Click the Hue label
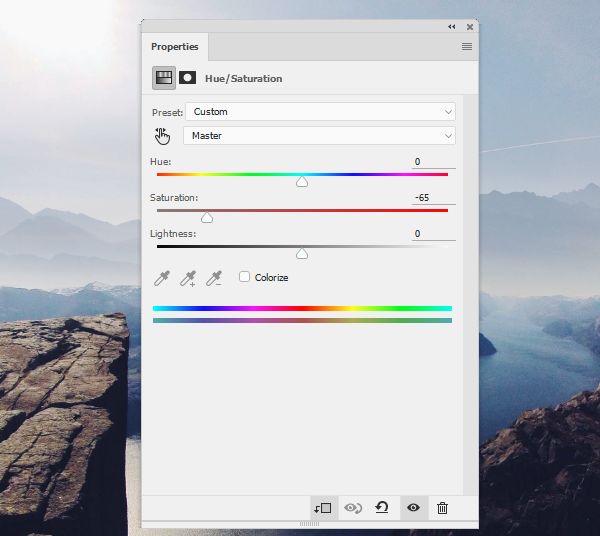 point(160,162)
